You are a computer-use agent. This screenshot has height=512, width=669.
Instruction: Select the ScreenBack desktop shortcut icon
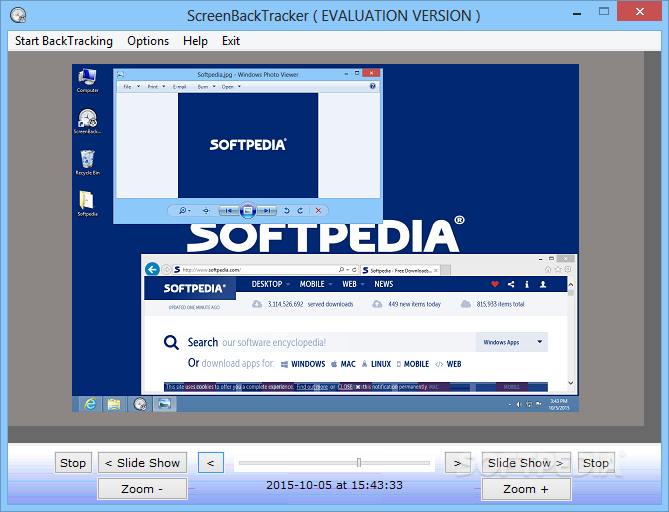point(87,121)
